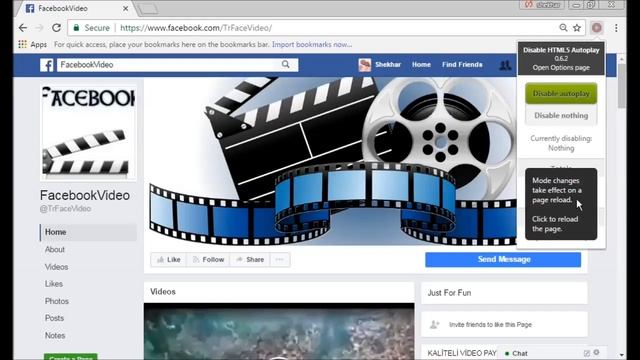Screen dimensions: 640x360
Task: Open the friend requests icon in the header
Action: point(505,64)
